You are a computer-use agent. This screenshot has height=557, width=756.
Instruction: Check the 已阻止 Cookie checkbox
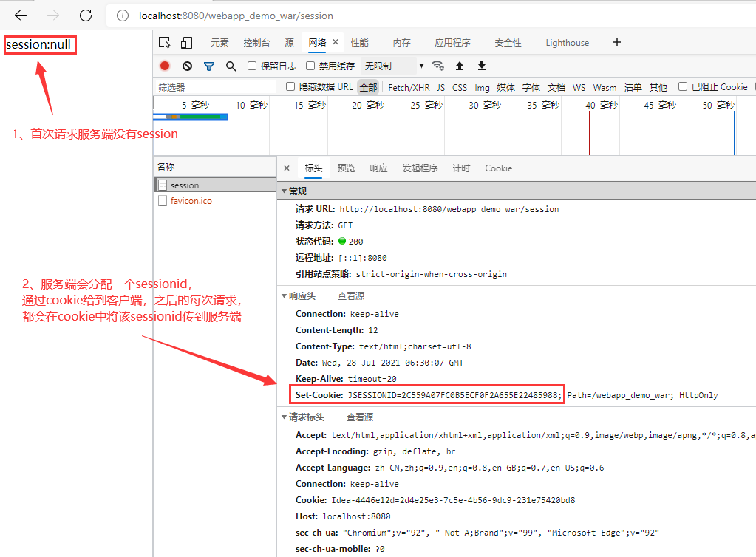click(683, 86)
